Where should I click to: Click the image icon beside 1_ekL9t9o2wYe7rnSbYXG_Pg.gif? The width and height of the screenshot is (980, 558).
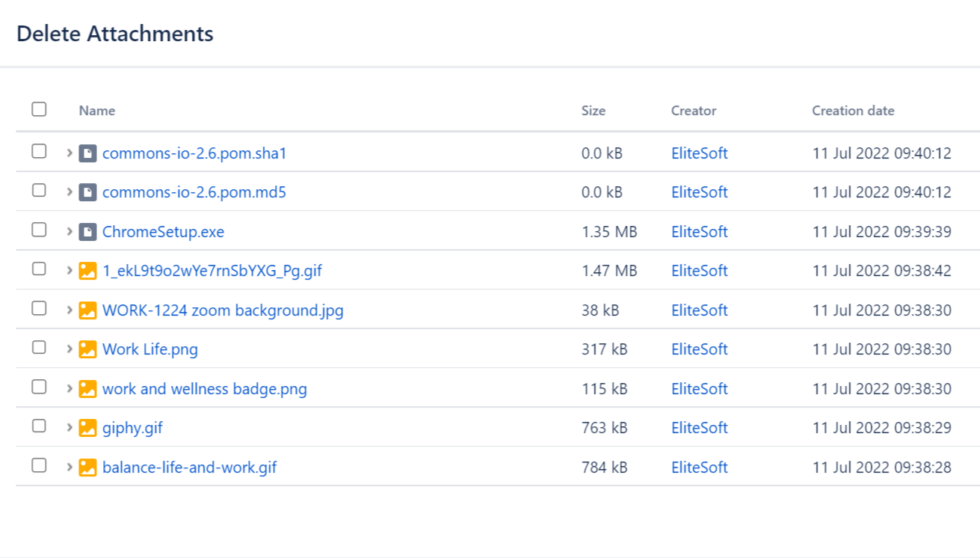87,271
